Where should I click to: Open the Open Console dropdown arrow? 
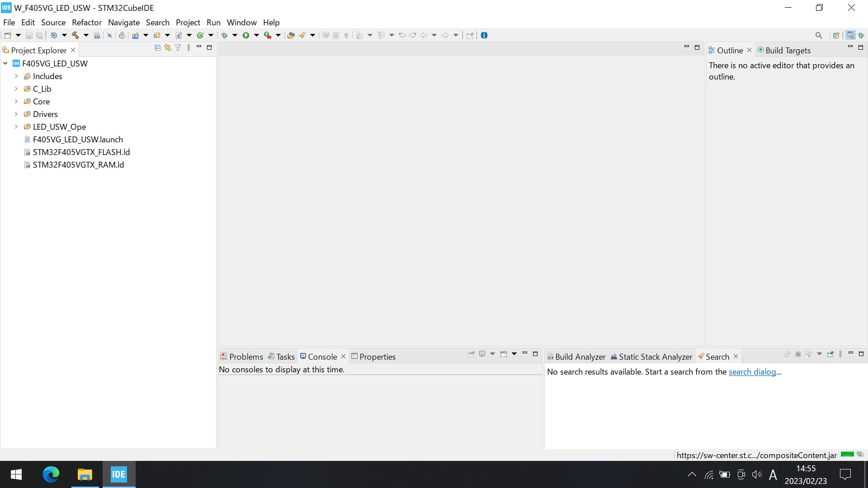click(514, 354)
